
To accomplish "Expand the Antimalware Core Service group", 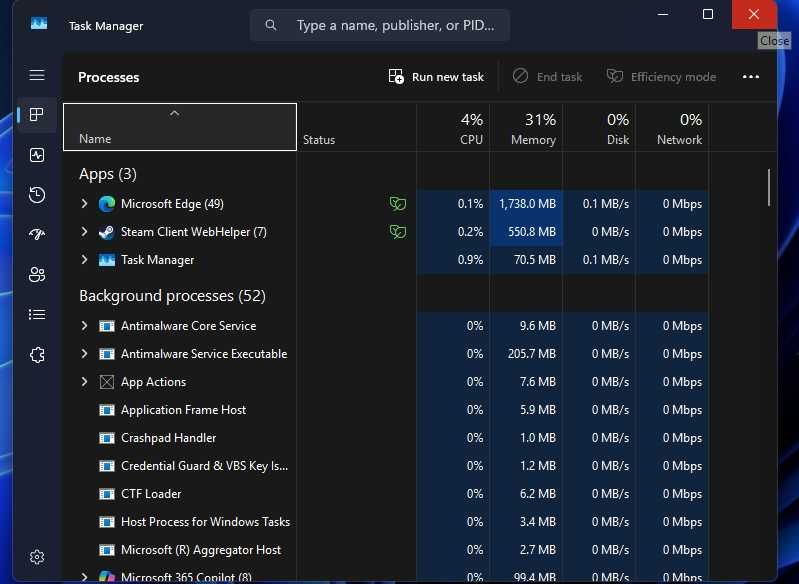I will pos(84,326).
